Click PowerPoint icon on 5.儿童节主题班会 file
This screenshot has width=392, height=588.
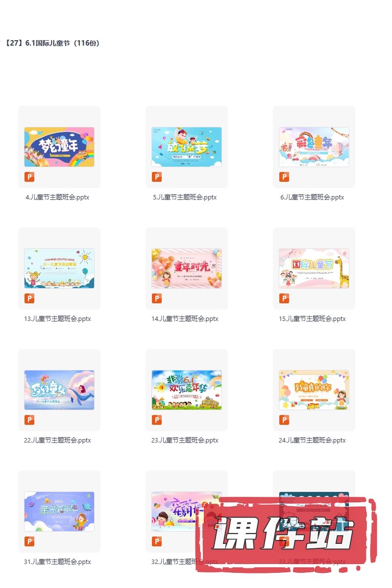157,177
